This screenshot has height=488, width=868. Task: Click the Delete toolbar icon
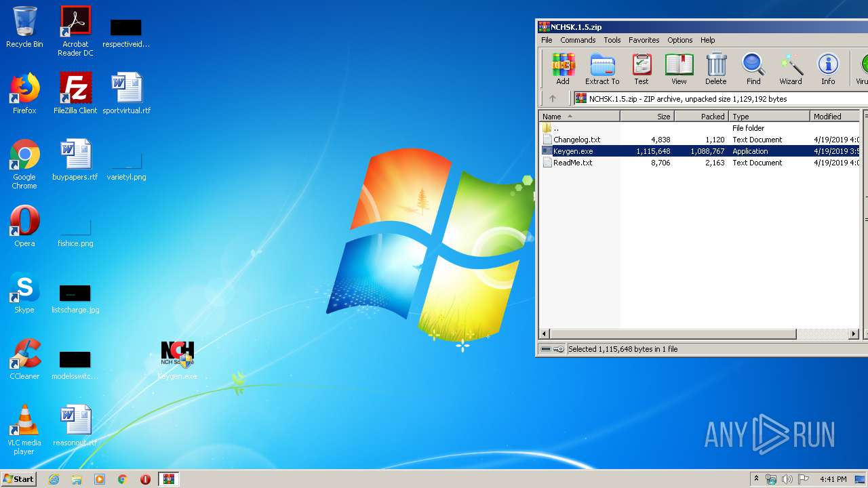coord(715,69)
